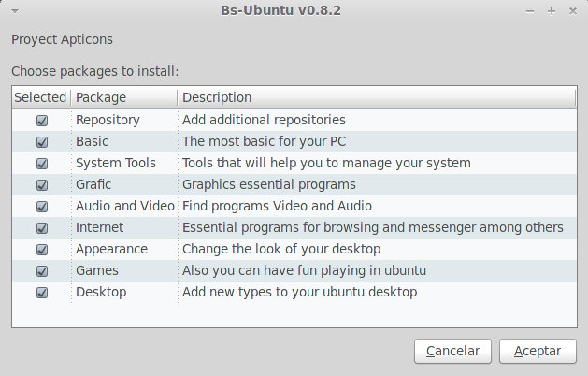588x376 pixels.
Task: Deselect the System Tools checkbox
Action: [42, 164]
